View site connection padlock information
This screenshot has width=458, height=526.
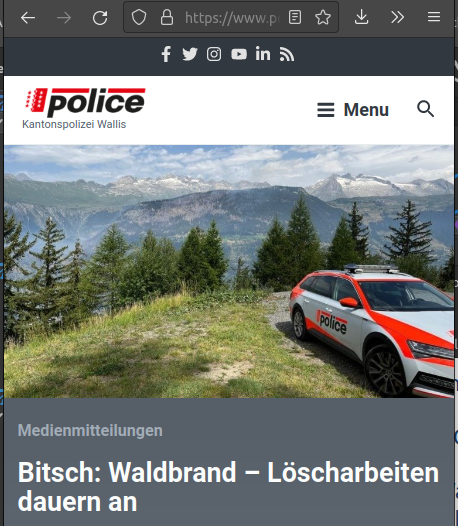point(167,17)
